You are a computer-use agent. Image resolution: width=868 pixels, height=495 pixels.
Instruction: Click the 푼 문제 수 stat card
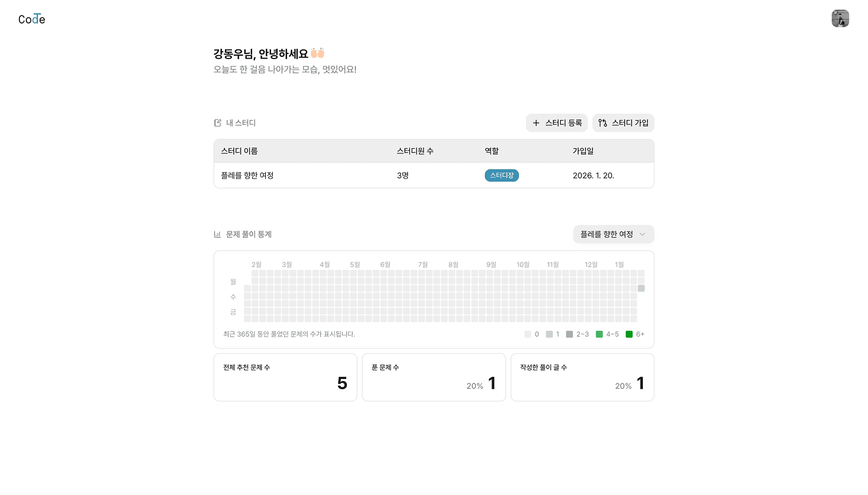pyautogui.click(x=433, y=377)
